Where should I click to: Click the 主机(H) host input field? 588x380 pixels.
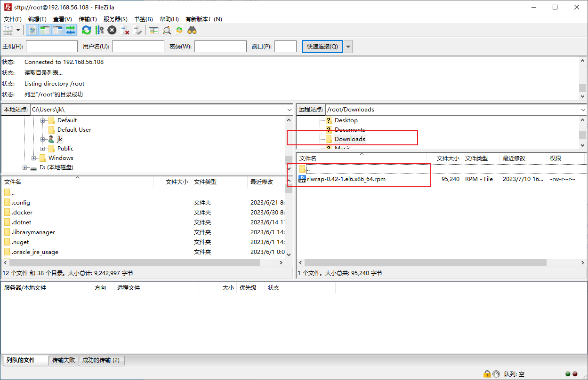click(x=52, y=47)
